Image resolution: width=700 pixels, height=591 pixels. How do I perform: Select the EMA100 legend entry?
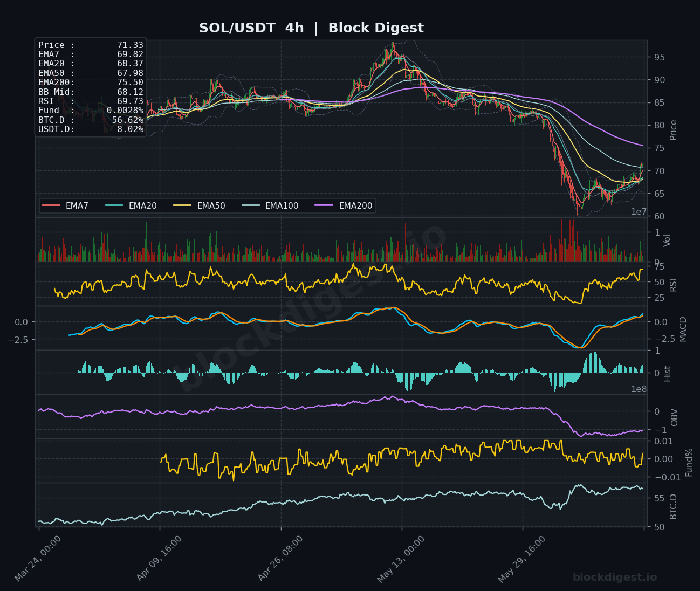[x=270, y=205]
